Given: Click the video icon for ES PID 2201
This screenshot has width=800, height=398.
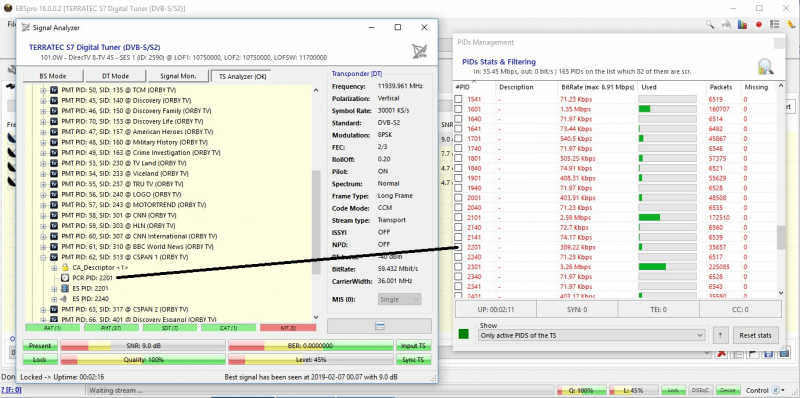Looking at the screenshot, I should (x=65, y=288).
